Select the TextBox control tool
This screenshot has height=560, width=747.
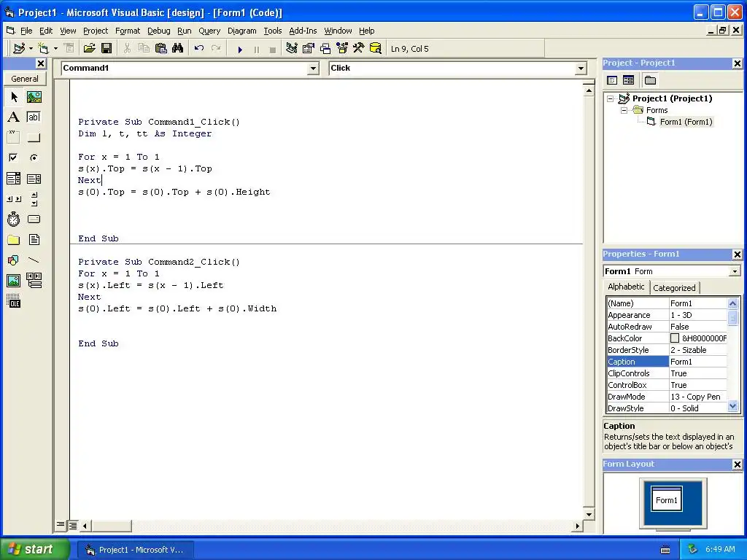point(34,117)
